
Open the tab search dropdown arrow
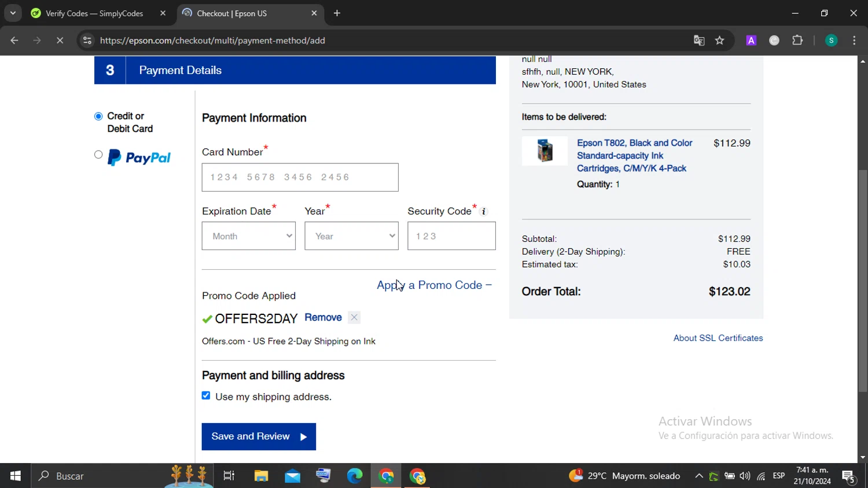(x=13, y=13)
